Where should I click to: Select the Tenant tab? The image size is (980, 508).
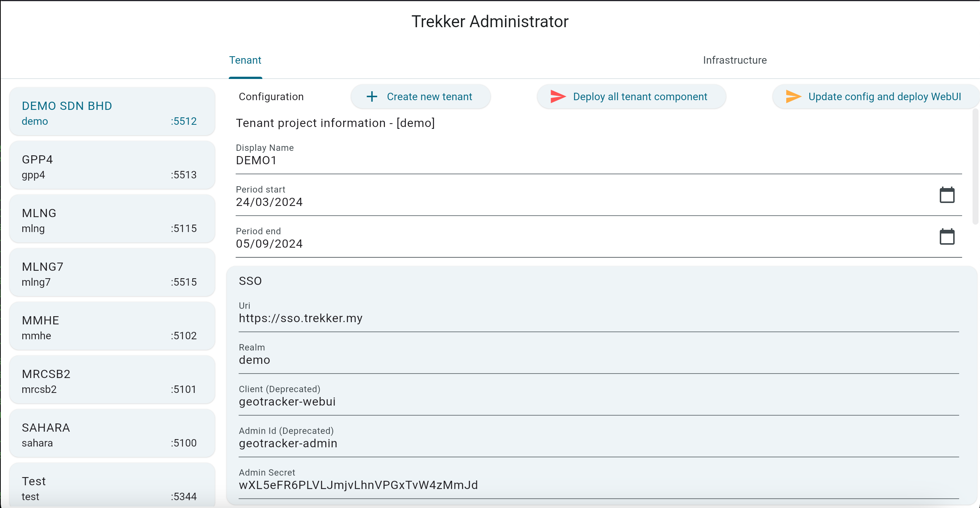pyautogui.click(x=245, y=60)
